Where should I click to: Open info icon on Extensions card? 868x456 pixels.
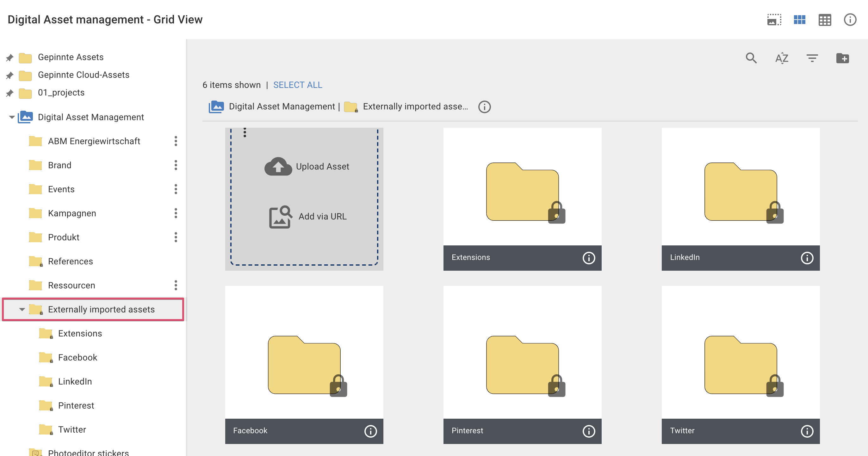[589, 258]
